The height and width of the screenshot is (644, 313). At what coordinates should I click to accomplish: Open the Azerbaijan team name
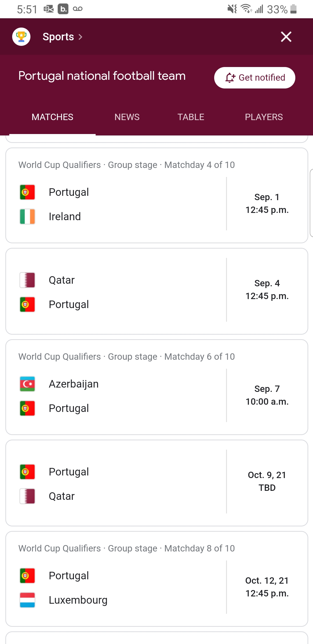coord(74,384)
